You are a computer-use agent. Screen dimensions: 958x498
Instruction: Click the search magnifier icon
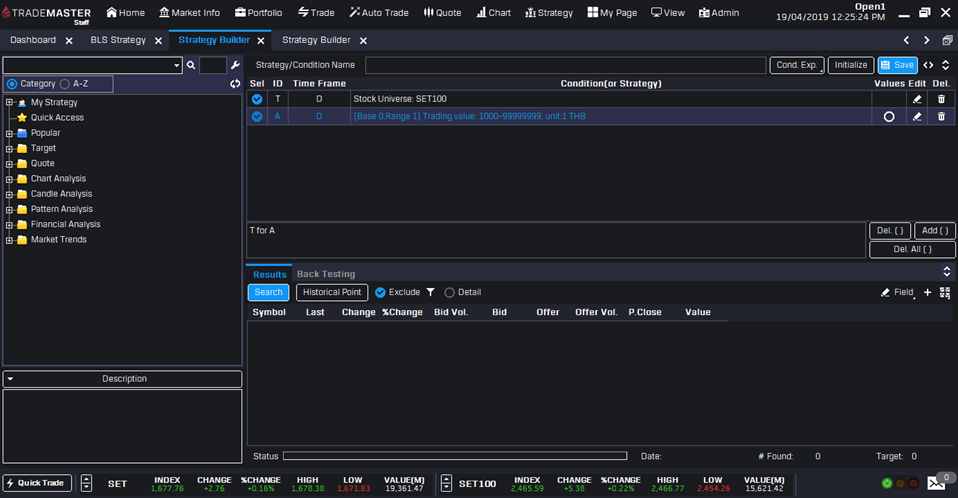point(191,65)
